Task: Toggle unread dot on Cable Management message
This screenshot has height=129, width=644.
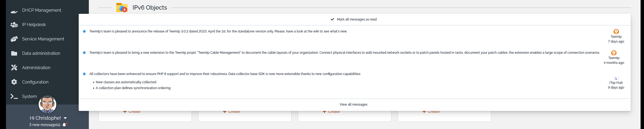Action: 84,53
